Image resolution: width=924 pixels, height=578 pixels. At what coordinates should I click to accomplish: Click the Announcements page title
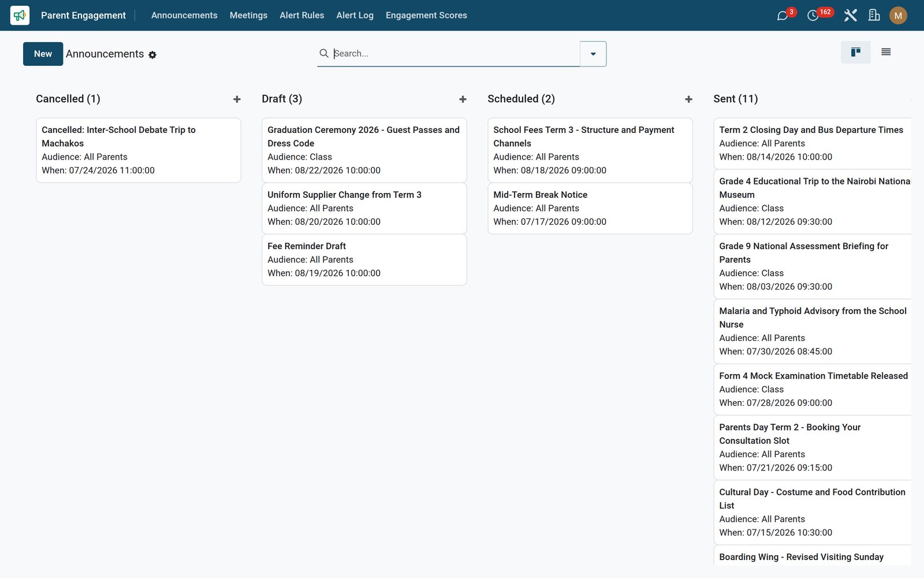[105, 54]
